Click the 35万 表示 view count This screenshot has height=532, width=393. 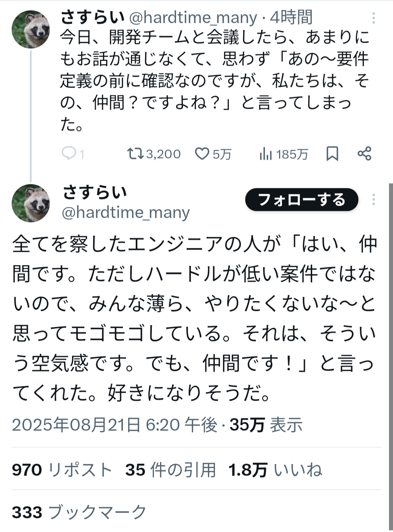coord(266,425)
